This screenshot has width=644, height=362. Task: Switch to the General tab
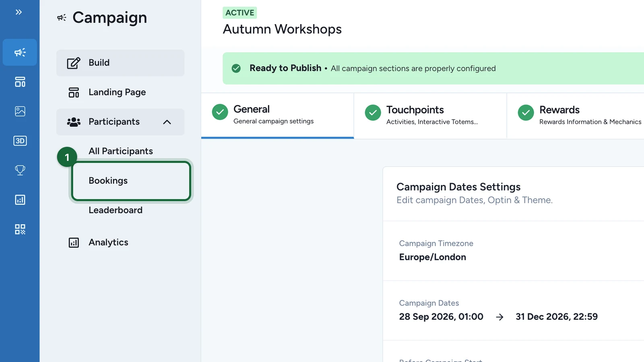pos(277,115)
